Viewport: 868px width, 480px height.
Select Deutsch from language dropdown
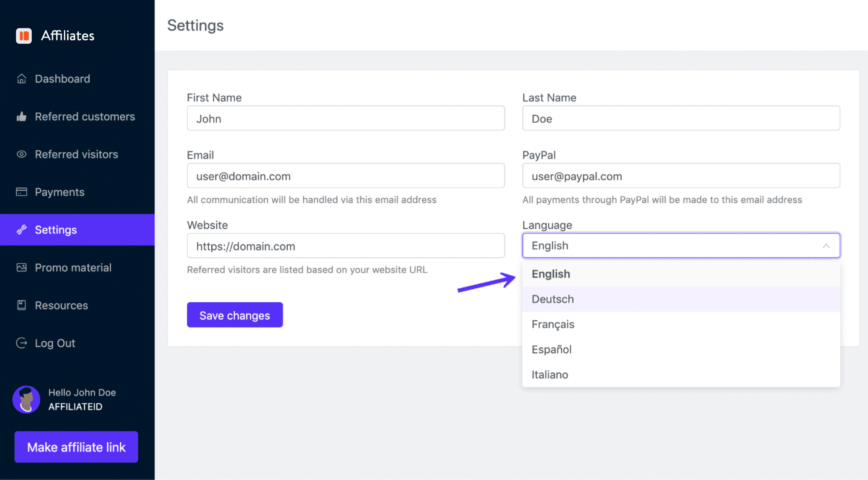[680, 299]
